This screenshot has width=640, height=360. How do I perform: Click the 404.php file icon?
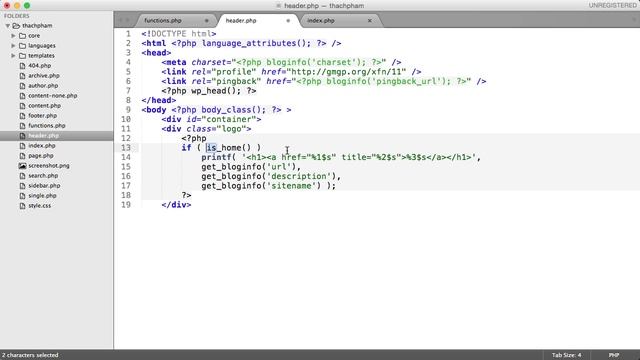22,66
